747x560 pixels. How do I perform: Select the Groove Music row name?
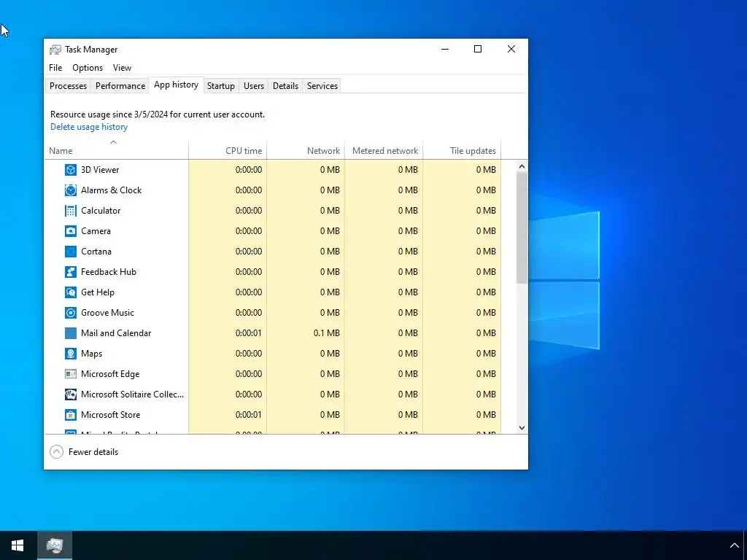(x=108, y=313)
